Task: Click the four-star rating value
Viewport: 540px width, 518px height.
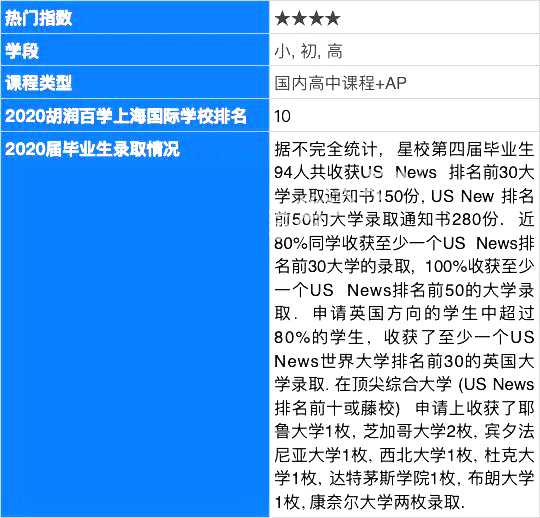Action: click(308, 18)
